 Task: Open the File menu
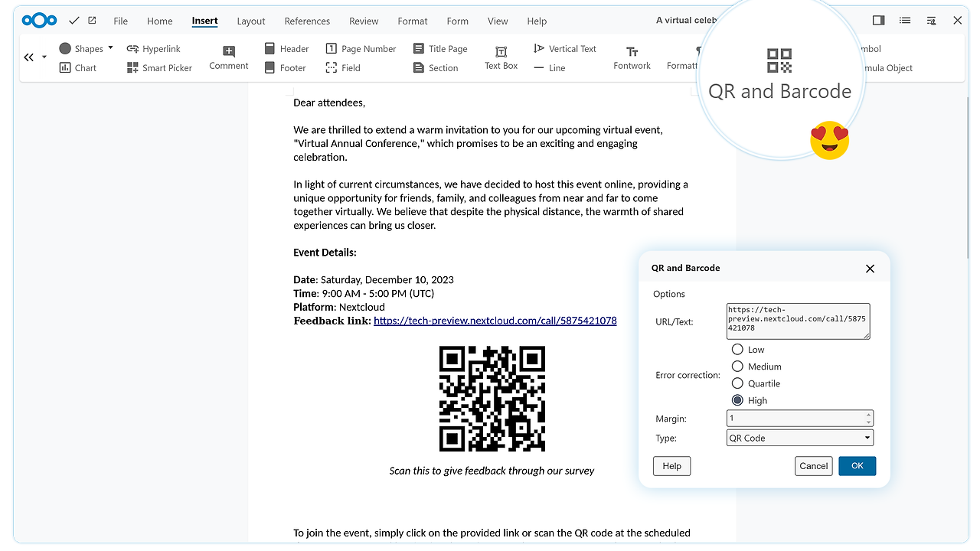[x=120, y=21]
